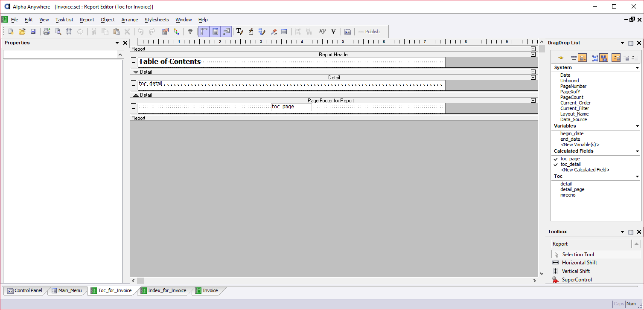This screenshot has height=310, width=644.
Task: Click the genie lamp icon in DragDrop List
Action: coord(561,58)
